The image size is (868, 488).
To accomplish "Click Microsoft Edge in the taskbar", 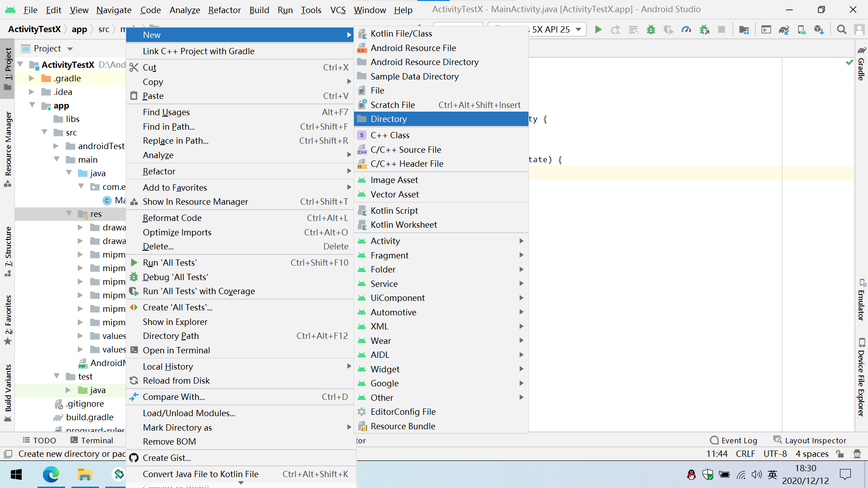I will [51, 474].
